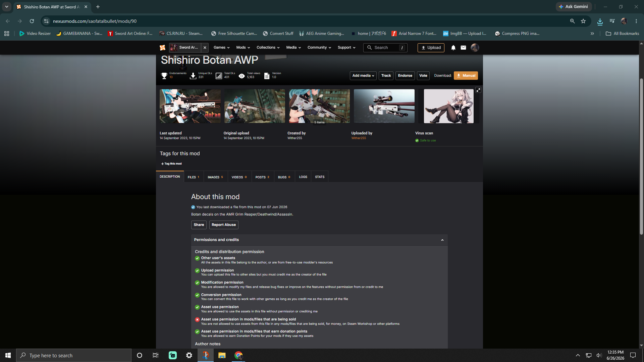Viewport: 644px width, 362px height.
Task: Expand the Community menu
Action: [x=319, y=48]
